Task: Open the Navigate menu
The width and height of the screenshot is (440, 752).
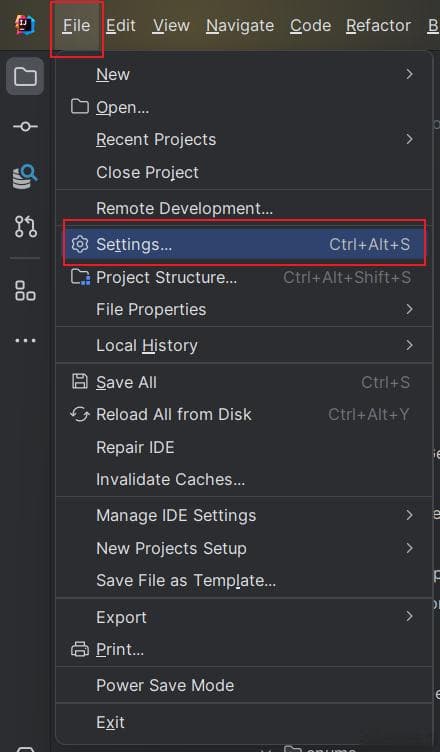Action: click(x=240, y=25)
